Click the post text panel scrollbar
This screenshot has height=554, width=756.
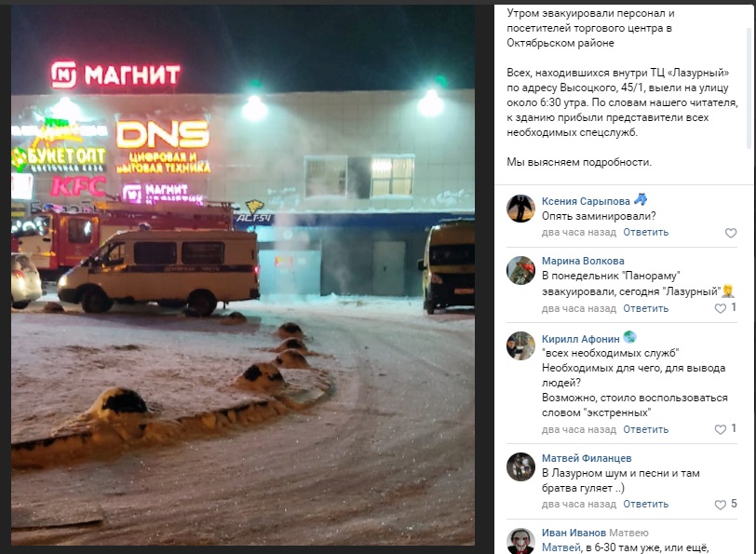(x=749, y=87)
